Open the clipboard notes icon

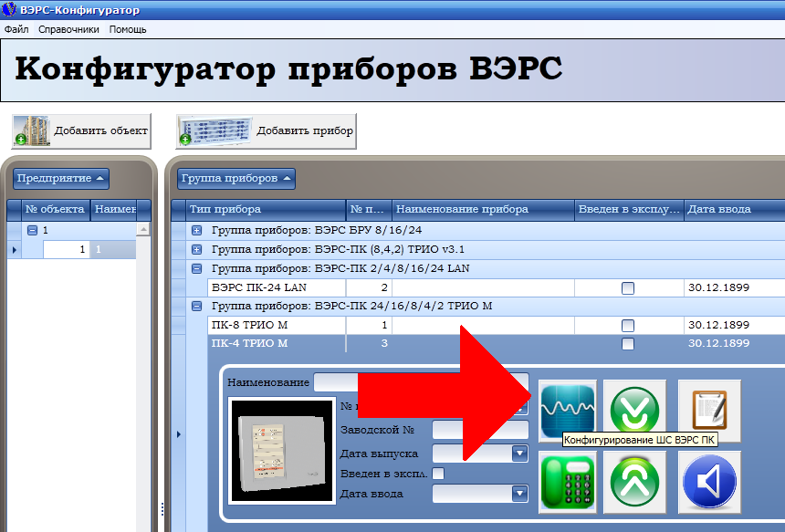tap(709, 409)
